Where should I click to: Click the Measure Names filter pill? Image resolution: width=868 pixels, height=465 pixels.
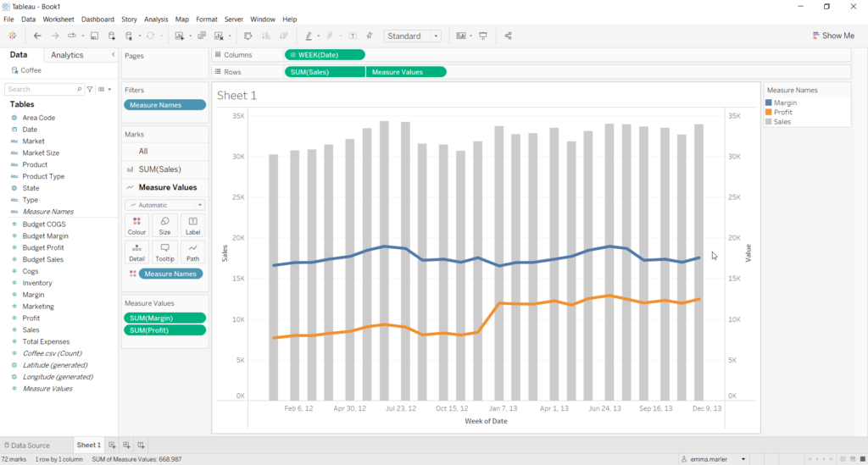pos(165,105)
